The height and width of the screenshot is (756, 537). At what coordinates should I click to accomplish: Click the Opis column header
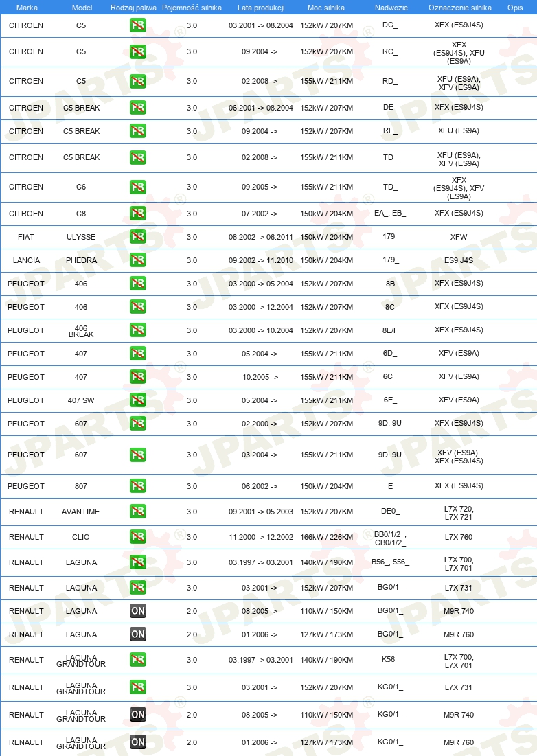click(515, 8)
